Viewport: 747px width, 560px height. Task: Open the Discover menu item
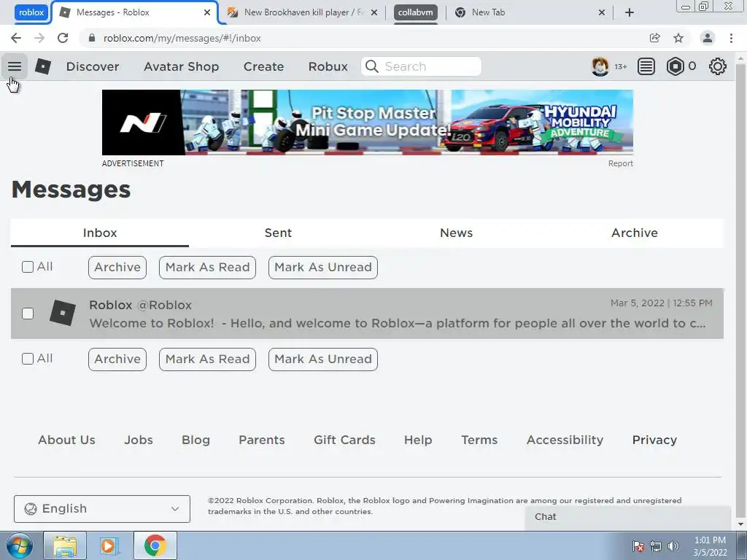click(93, 66)
